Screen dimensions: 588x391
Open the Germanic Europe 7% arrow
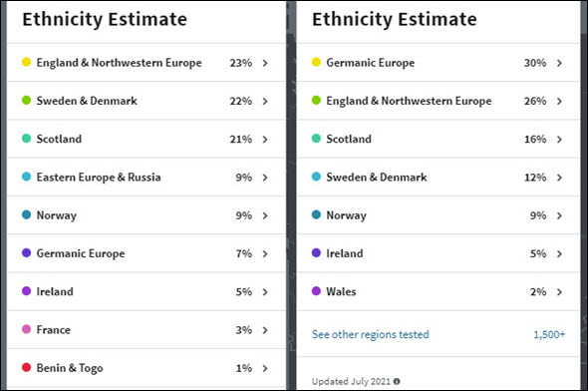tap(265, 254)
